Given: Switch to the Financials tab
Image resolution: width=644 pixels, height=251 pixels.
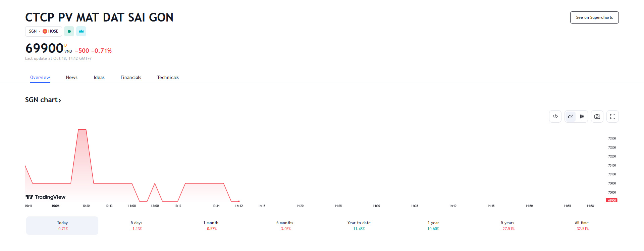Looking at the screenshot, I should tap(131, 77).
